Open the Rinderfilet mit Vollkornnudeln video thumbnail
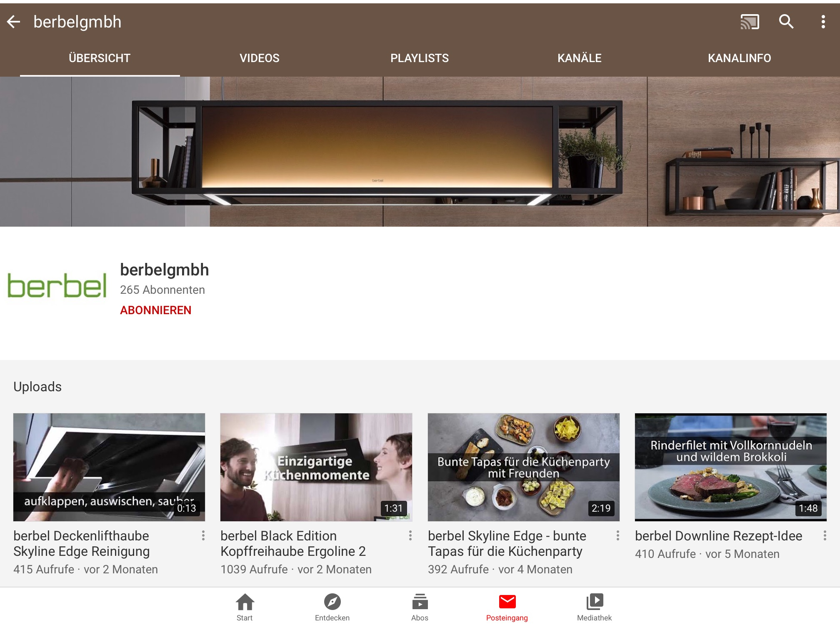Screen dimensions: 840x630 click(x=731, y=467)
